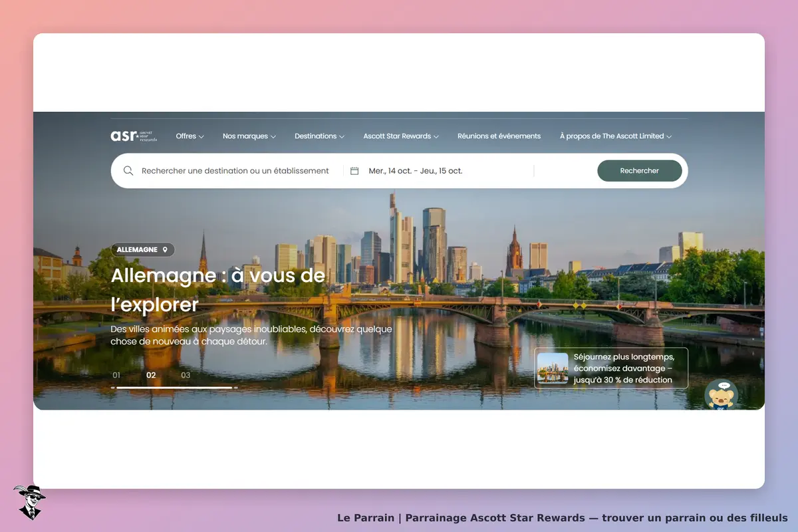Click the Rechercher button
This screenshot has width=798, height=532.
640,171
